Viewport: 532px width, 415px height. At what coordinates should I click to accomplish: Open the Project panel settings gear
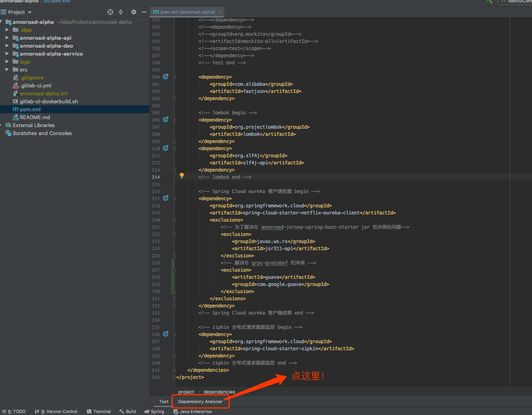tap(134, 12)
